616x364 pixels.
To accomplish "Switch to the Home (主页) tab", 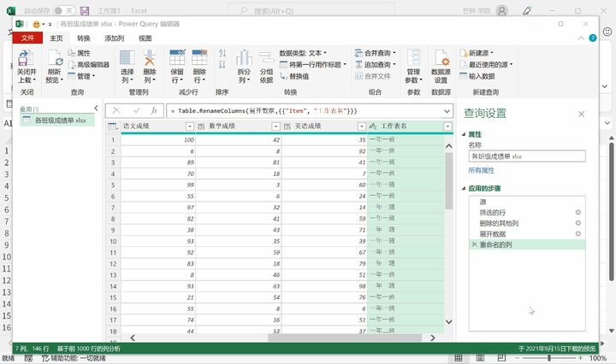I will click(56, 38).
